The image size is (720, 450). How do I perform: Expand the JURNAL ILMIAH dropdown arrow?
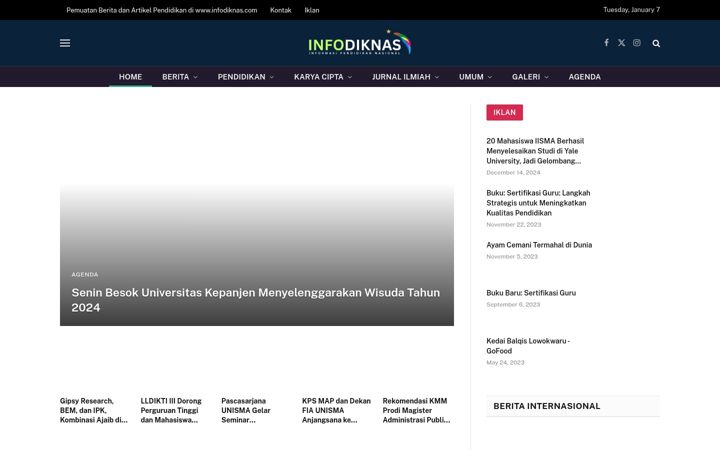437,77
